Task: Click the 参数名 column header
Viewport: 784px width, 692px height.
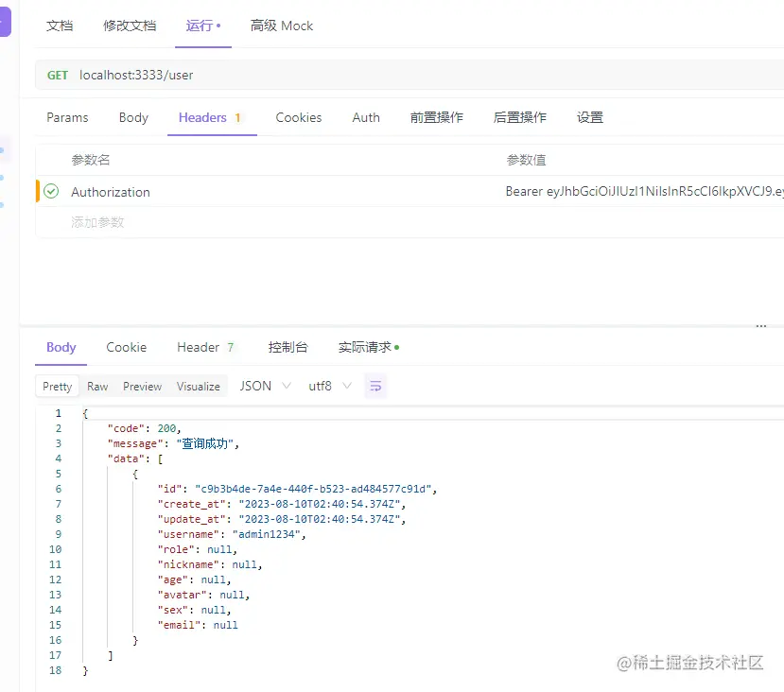Action: pyautogui.click(x=91, y=160)
